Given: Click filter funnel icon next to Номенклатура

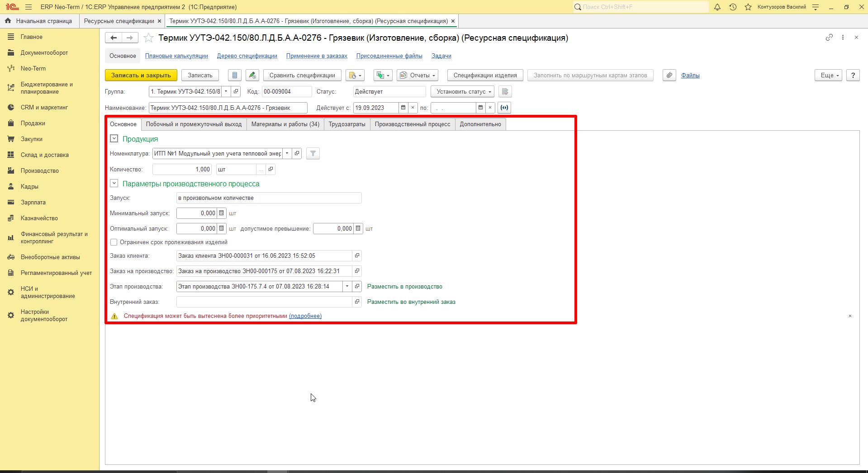Looking at the screenshot, I should pyautogui.click(x=313, y=154).
